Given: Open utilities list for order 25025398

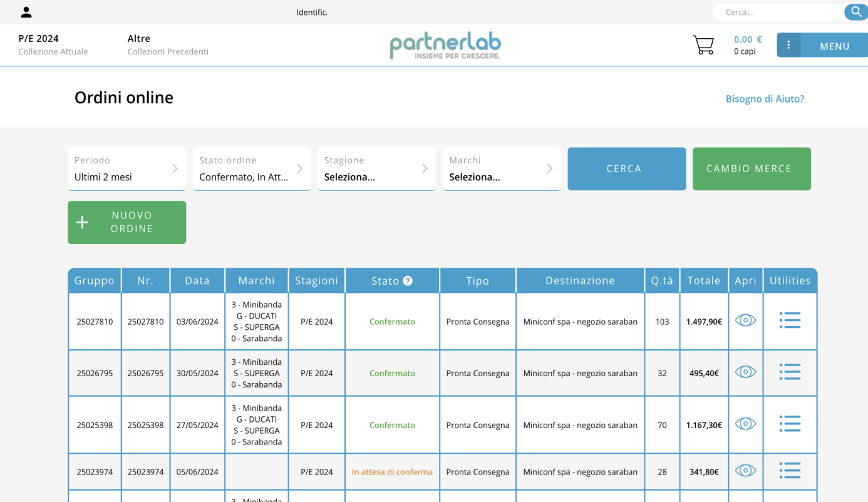Looking at the screenshot, I should 790,424.
